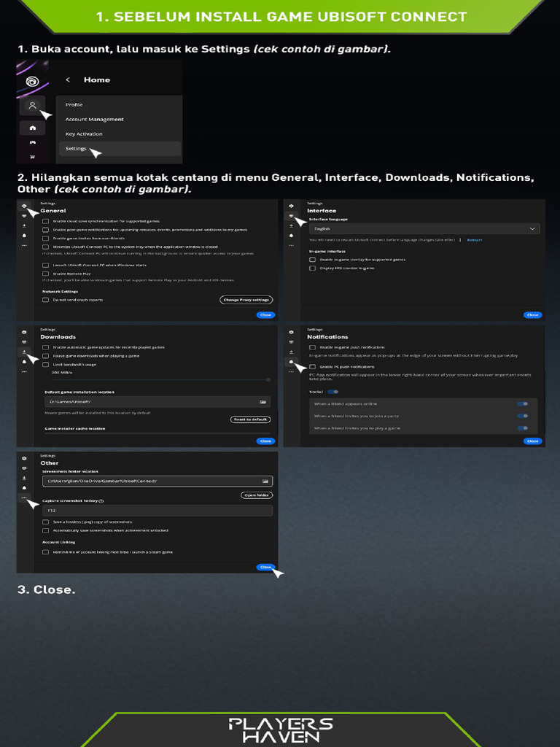Toggle save lossless png screenshots checkbox
This screenshot has height=747, width=560.
(x=46, y=522)
